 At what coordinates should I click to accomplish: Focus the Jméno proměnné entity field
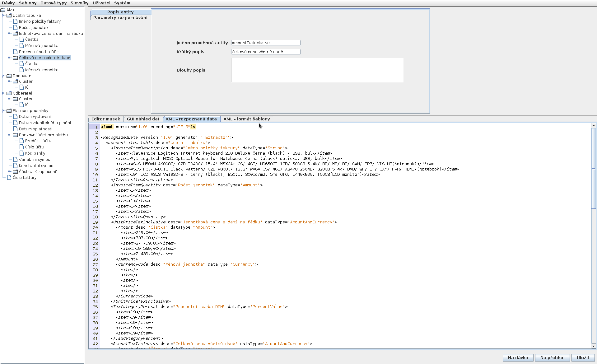(266, 43)
